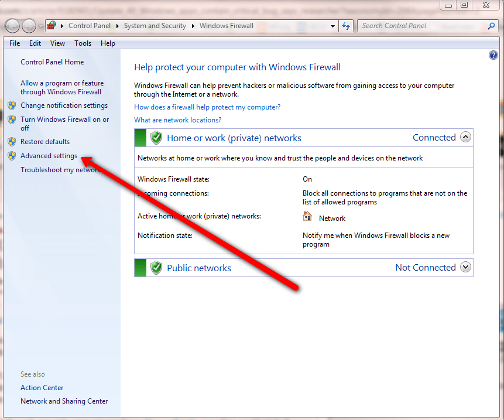Viewport: 504px width, 420px height.
Task: Open Advanced settings
Action: point(49,156)
